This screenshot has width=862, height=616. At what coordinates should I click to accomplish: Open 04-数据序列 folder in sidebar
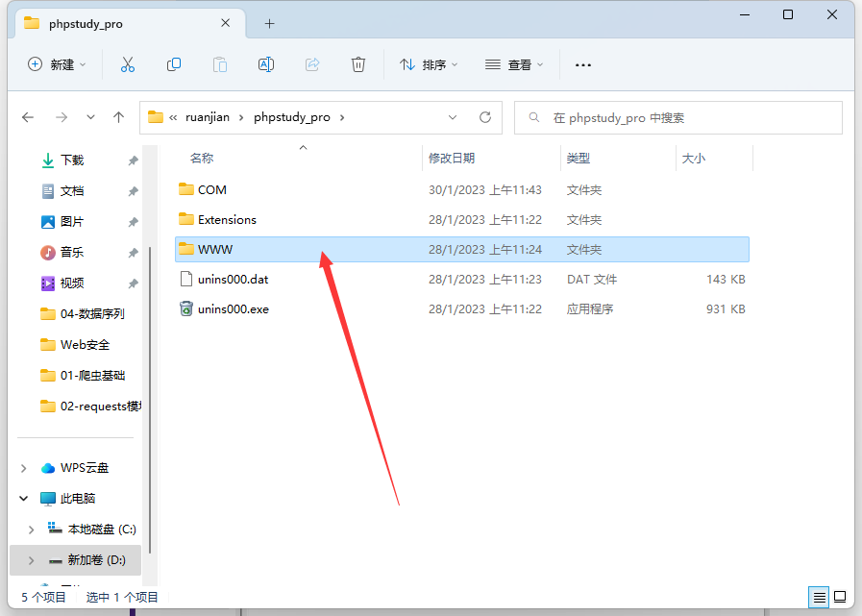coord(92,314)
